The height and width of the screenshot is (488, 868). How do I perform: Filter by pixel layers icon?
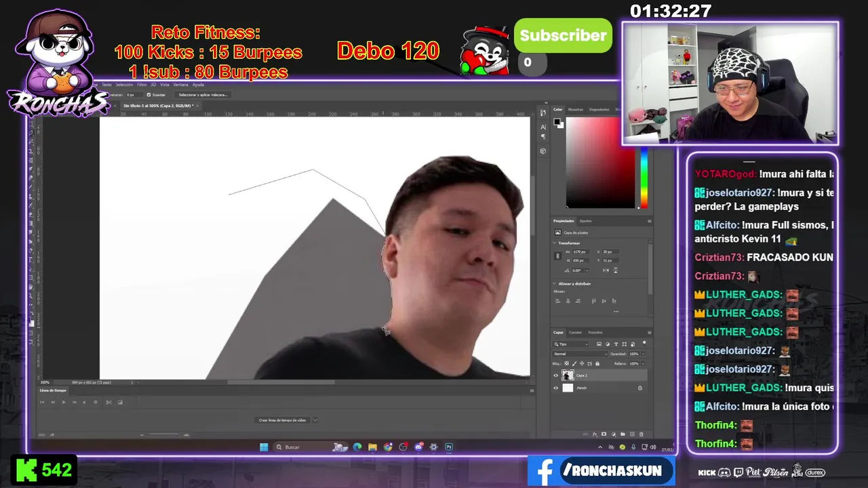point(599,344)
